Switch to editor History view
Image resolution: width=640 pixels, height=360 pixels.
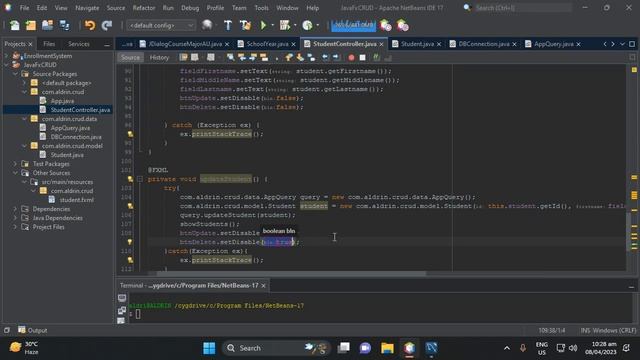click(159, 58)
